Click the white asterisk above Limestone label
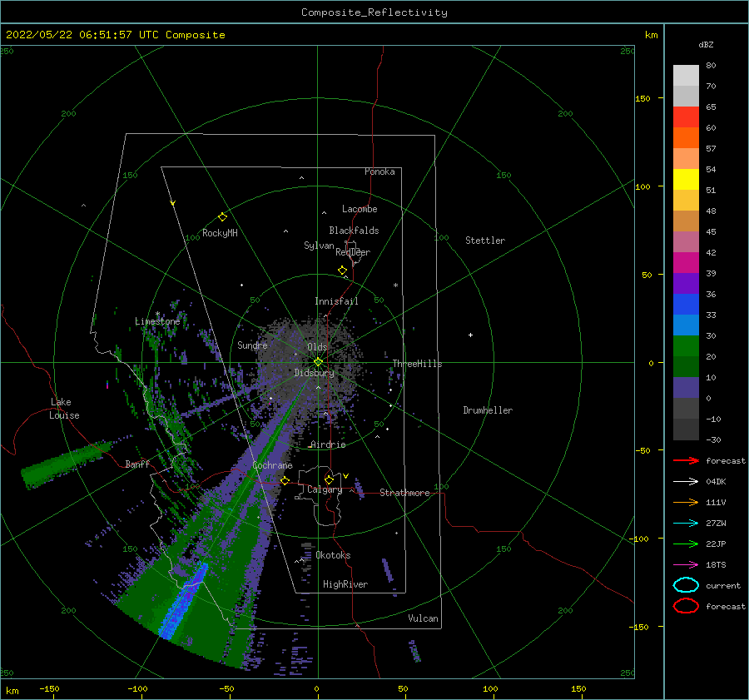 pos(157,314)
